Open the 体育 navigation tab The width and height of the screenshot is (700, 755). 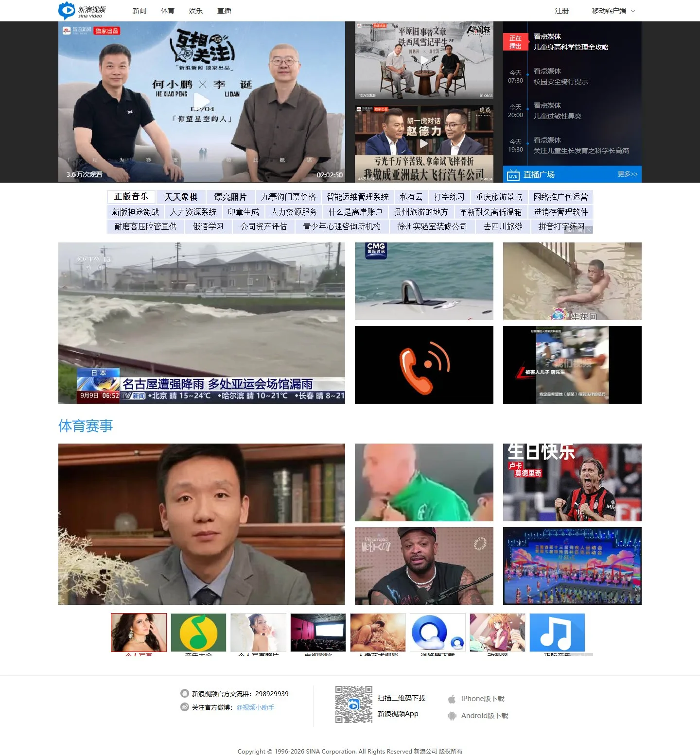[x=168, y=11]
